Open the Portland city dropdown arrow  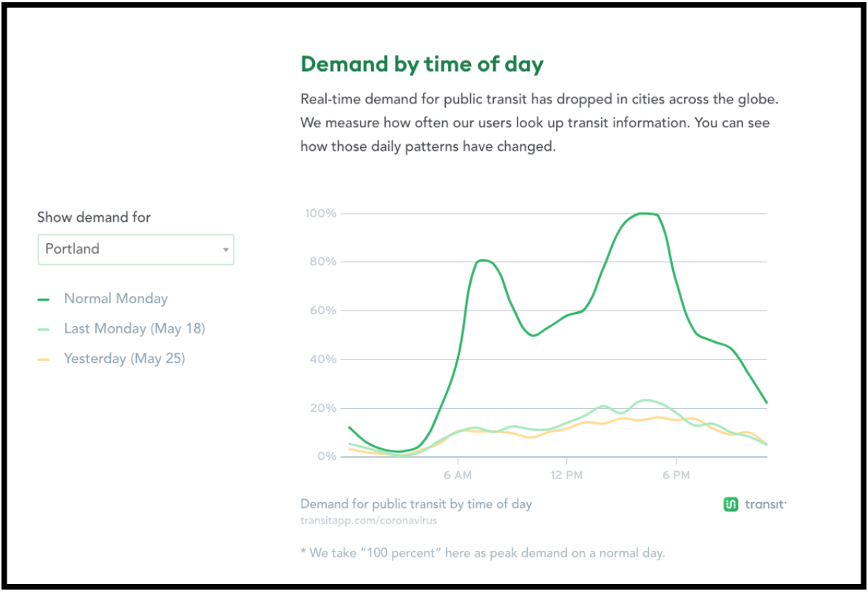coord(226,250)
